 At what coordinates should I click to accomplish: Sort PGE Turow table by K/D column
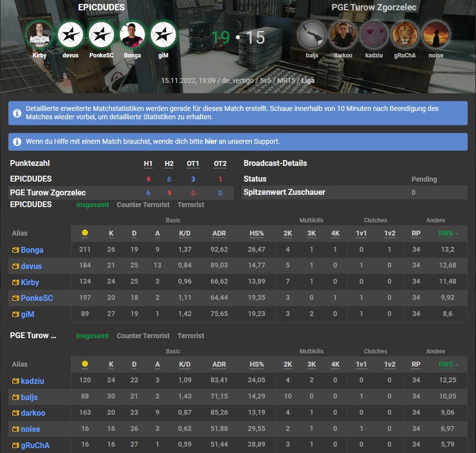185,364
